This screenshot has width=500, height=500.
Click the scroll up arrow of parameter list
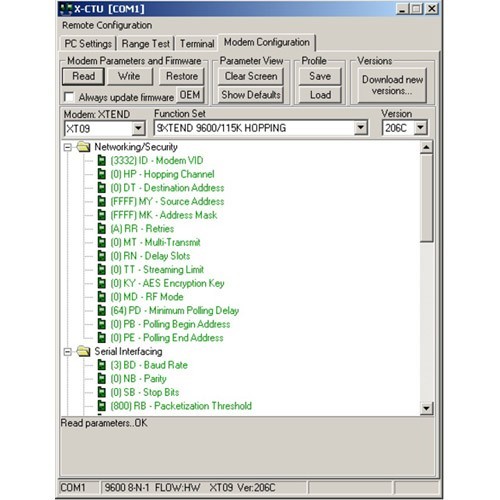pos(427,147)
